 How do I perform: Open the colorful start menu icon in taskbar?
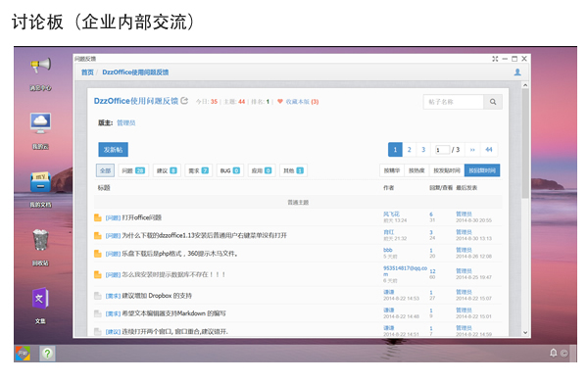coord(23,354)
